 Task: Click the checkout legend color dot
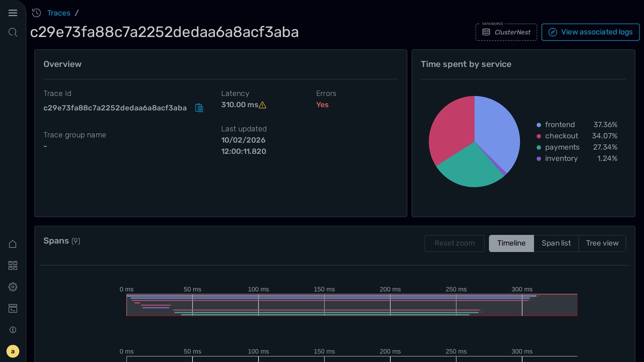point(539,136)
